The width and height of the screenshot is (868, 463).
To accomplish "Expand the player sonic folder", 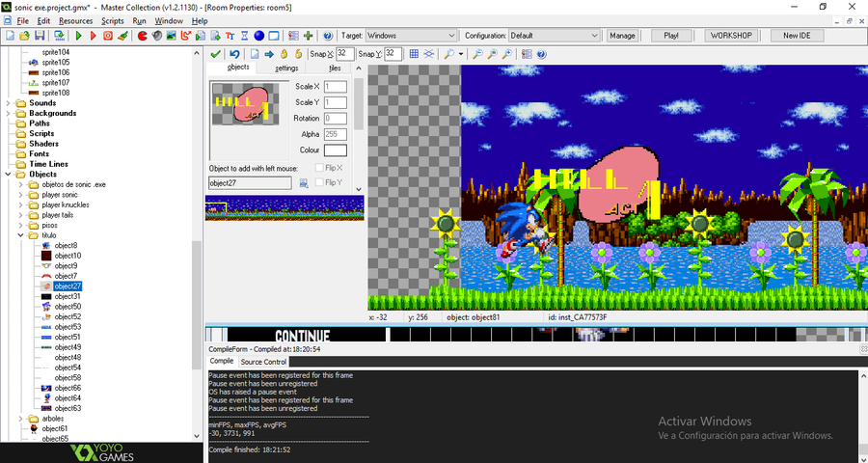I will [21, 195].
